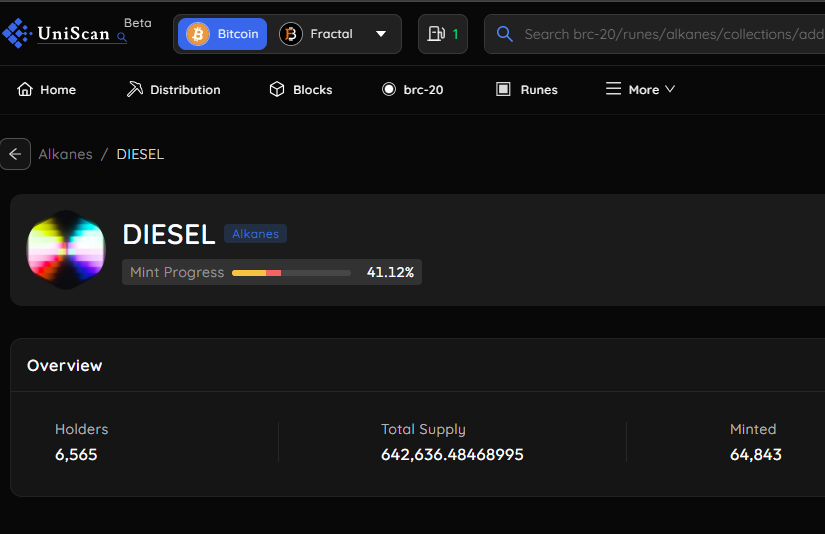Expand the network selector dropdown arrow
The height and width of the screenshot is (534, 825).
coord(381,34)
